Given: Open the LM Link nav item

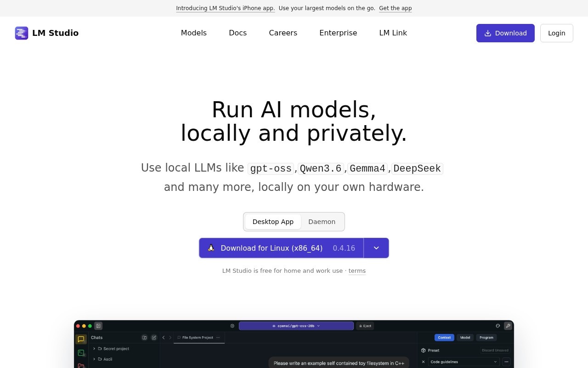Looking at the screenshot, I should tap(393, 33).
